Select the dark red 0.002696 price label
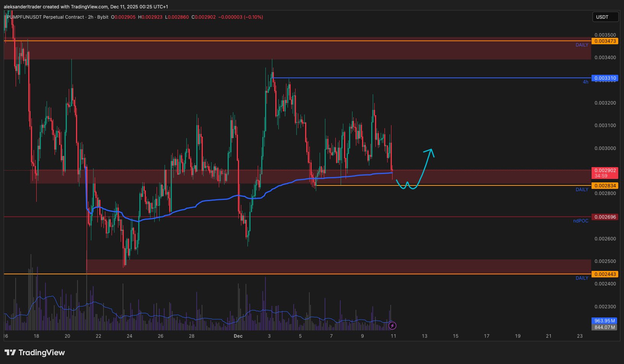 tap(605, 217)
